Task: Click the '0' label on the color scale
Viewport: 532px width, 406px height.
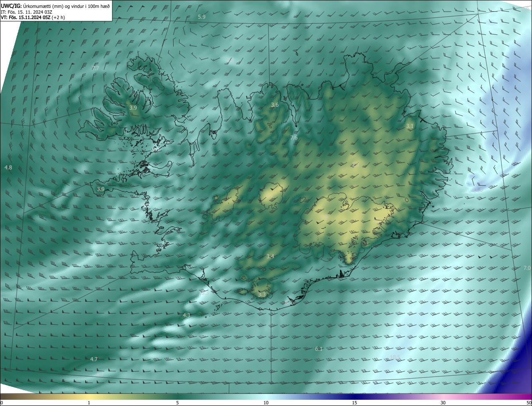Action: 2,403
